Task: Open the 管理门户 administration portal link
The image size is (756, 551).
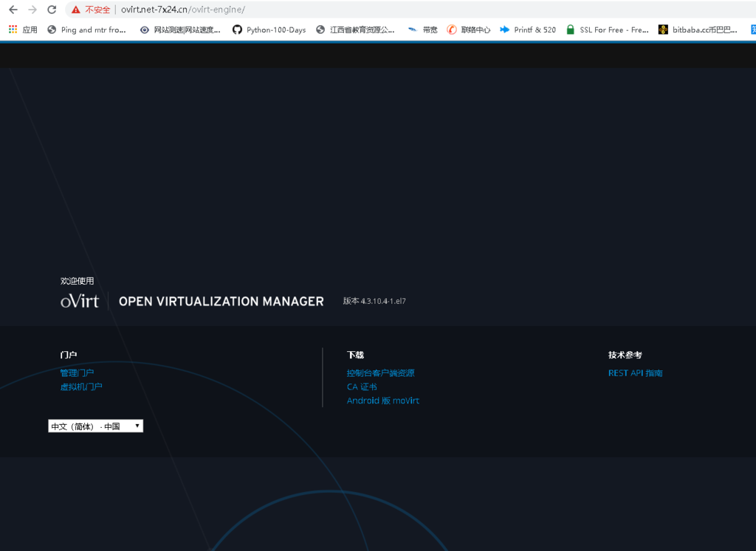Action: click(77, 372)
